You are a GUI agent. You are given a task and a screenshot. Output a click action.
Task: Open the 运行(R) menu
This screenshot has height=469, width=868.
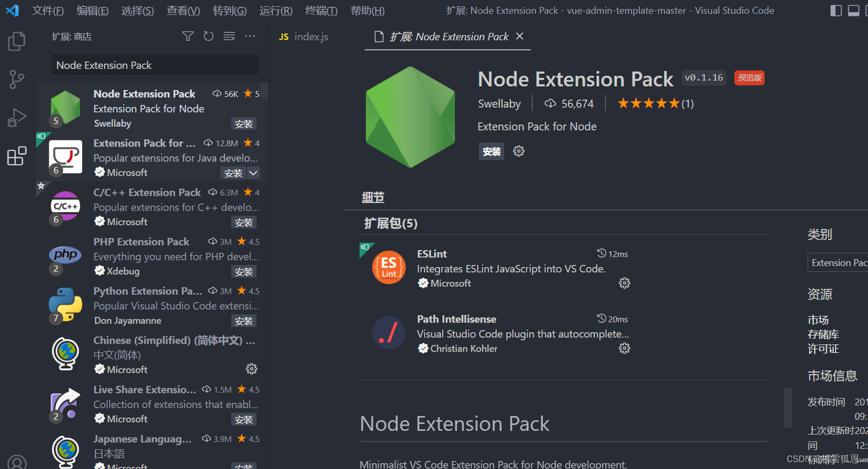coord(276,11)
